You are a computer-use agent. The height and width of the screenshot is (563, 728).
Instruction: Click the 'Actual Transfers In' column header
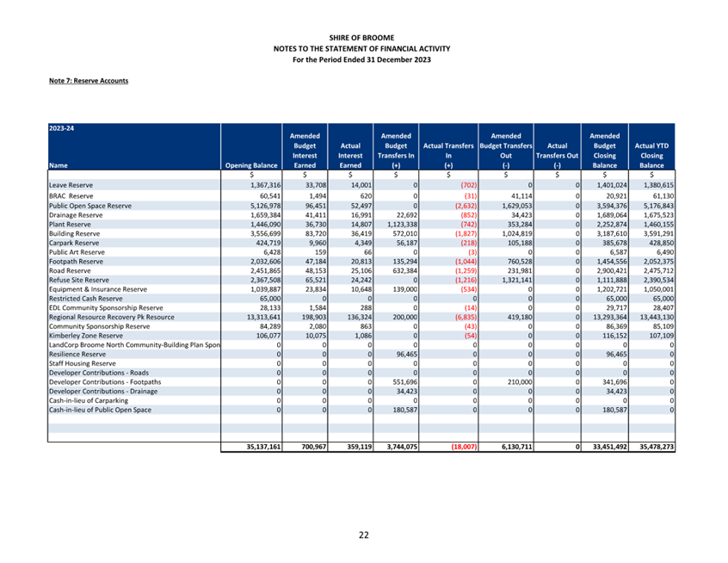(448, 156)
